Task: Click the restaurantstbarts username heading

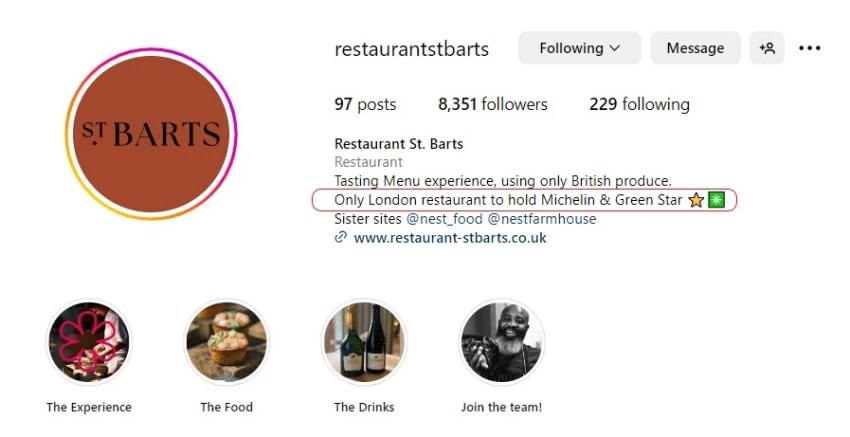Action: coord(411,49)
